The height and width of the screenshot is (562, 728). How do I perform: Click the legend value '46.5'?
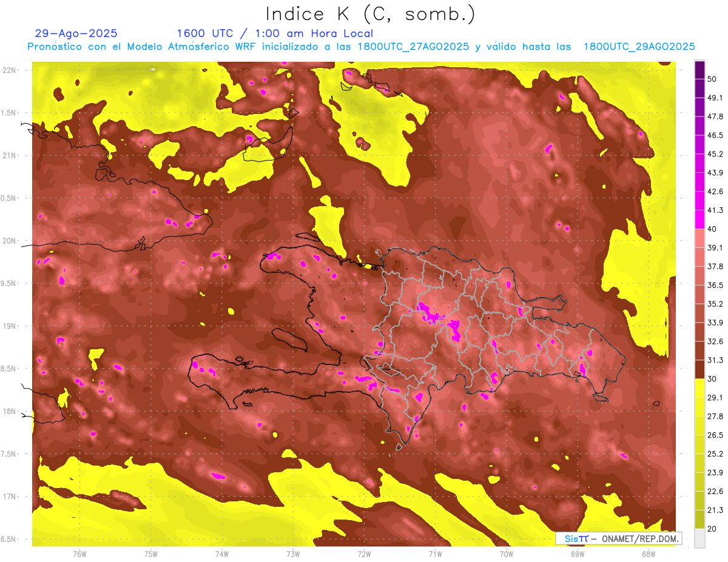(715, 135)
